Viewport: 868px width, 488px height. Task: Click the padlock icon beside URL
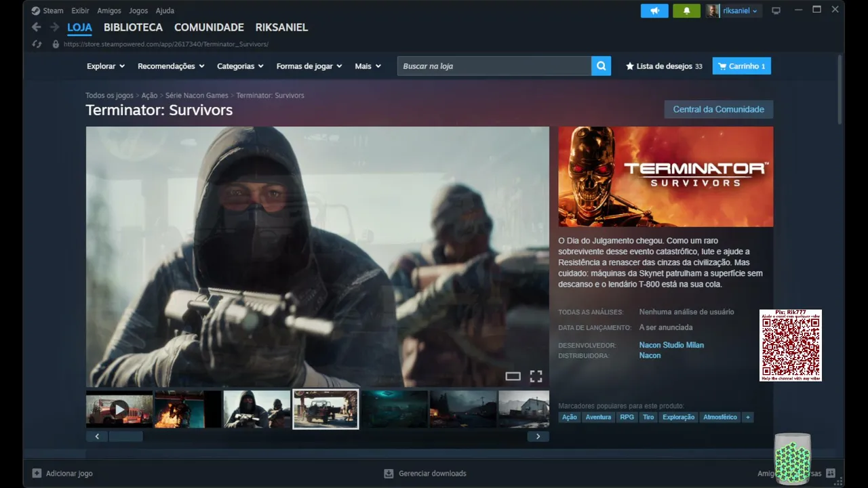point(56,44)
